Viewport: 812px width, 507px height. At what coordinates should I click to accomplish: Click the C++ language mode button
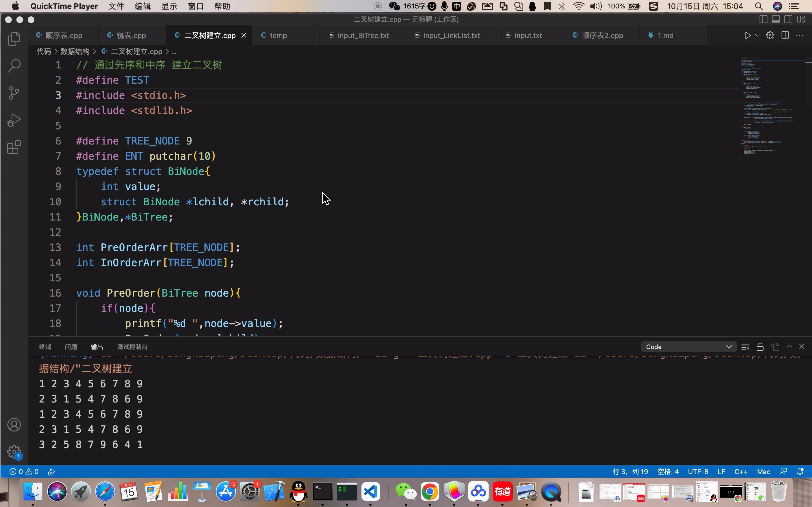click(741, 472)
